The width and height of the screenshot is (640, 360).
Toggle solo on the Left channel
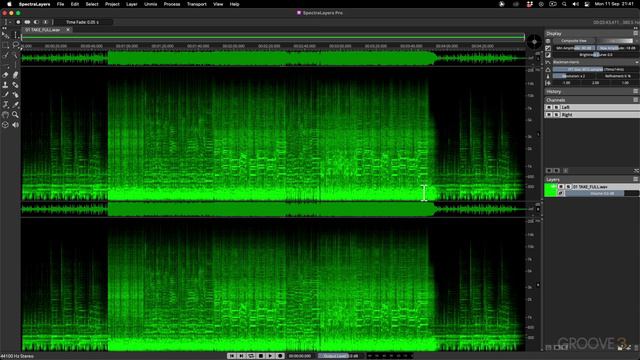556,107
